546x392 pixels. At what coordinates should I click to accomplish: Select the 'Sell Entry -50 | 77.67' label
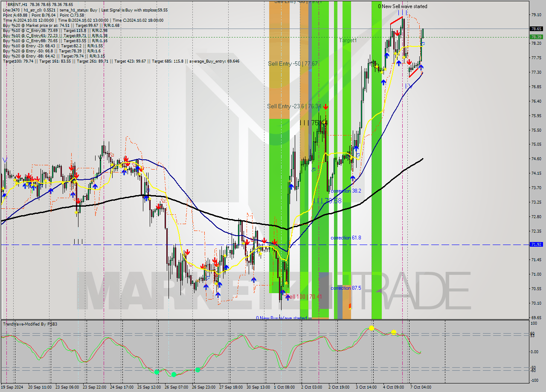(x=293, y=63)
